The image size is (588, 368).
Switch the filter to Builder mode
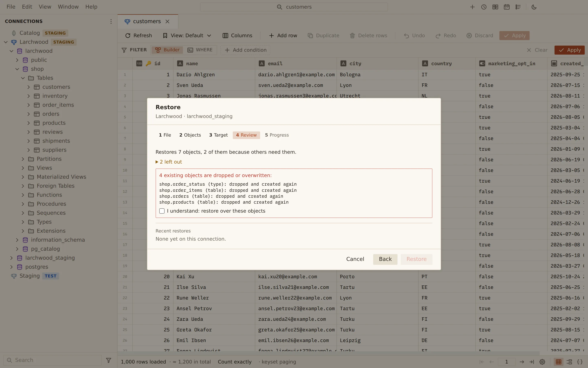pos(167,50)
